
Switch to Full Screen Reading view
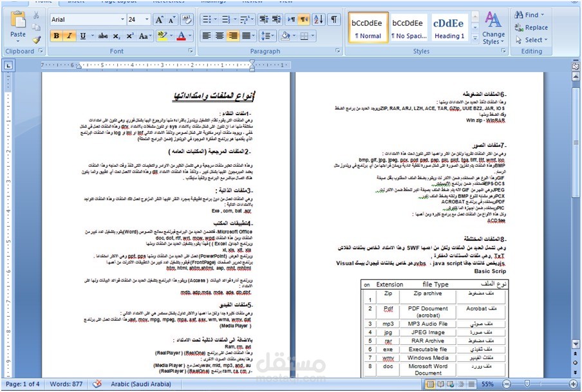pyautogui.click(x=440, y=384)
